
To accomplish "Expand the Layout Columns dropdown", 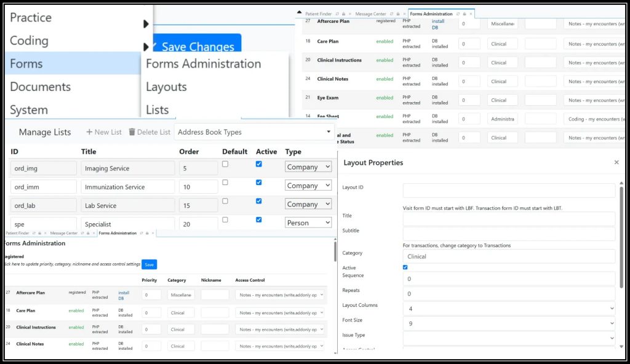I will tap(509, 308).
